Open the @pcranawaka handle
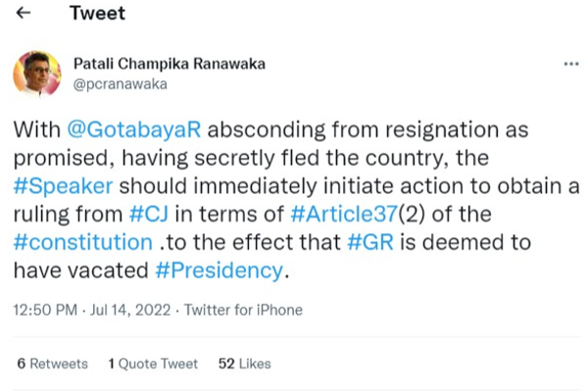The width and height of the screenshot is (588, 392). [x=121, y=84]
